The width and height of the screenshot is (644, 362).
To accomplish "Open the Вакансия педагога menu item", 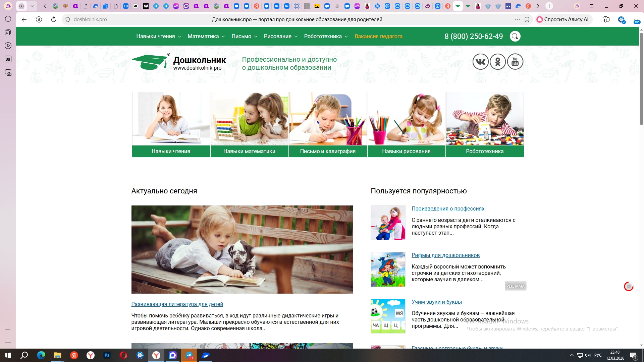I will [378, 36].
